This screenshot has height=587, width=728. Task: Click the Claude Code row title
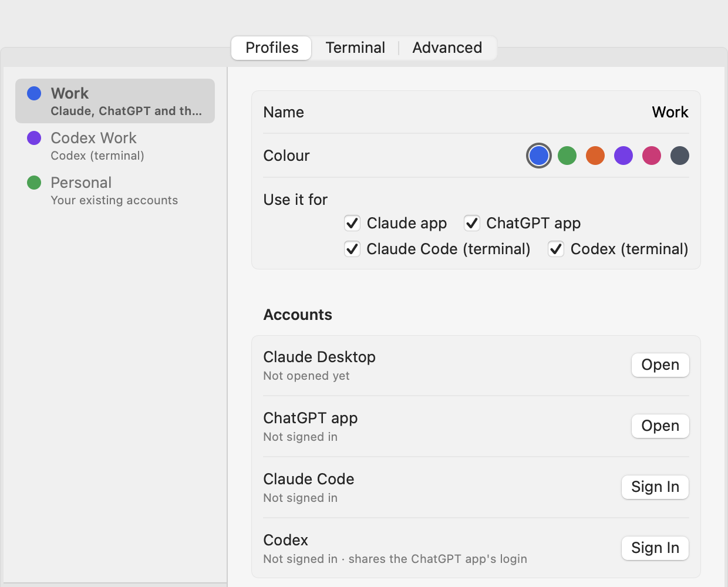click(309, 479)
